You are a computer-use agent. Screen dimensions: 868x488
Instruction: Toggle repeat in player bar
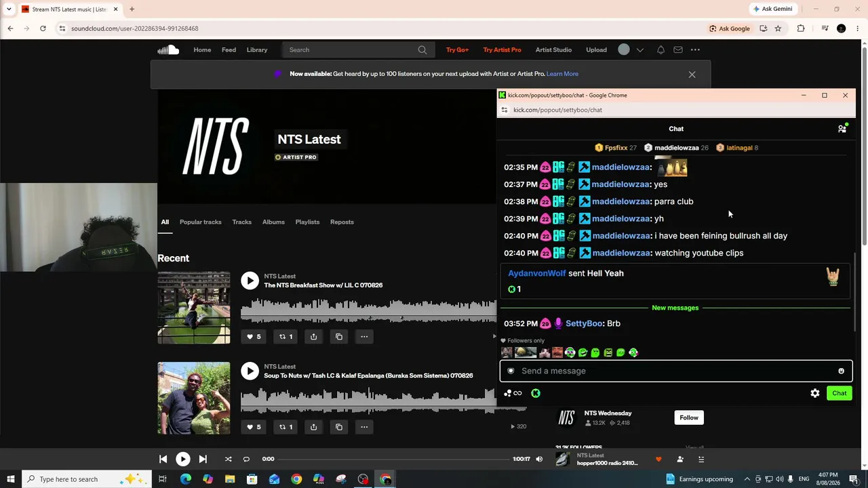point(246,459)
